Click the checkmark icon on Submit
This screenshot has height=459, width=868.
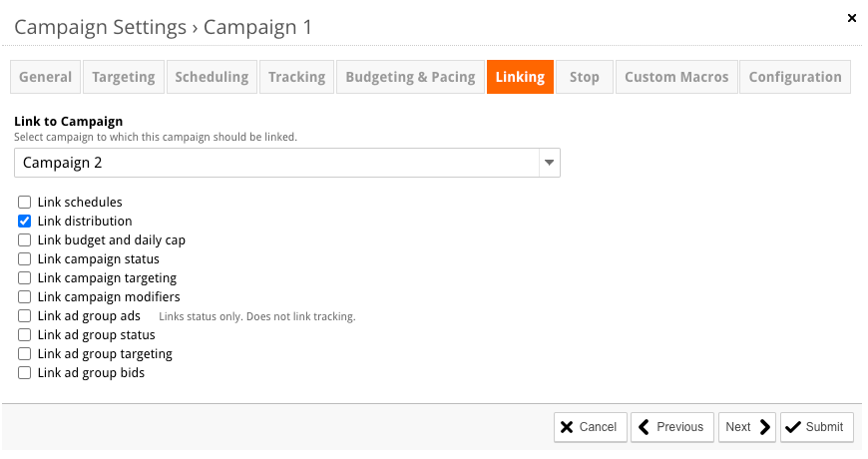coord(793,427)
